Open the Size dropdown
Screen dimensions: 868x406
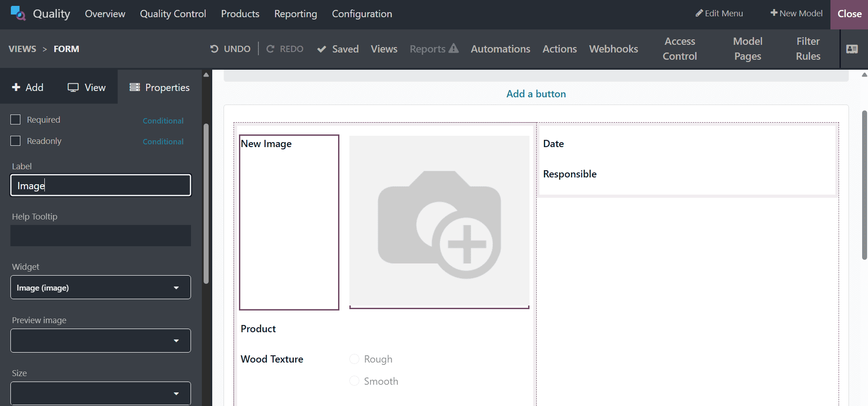coord(100,393)
